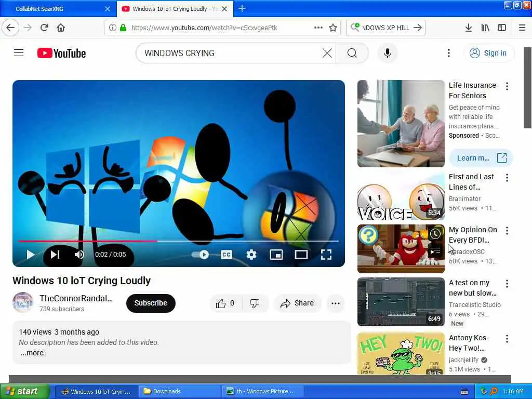The image size is (532, 399).
Task: Open YouTube guide hamburger menu
Action: coord(19,53)
